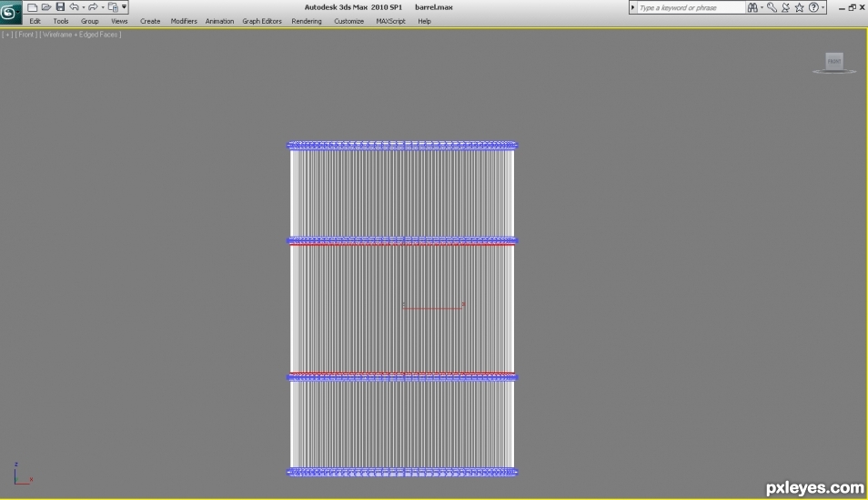Open the Help menu in menu bar
This screenshot has height=500, width=868.
coord(425,21)
